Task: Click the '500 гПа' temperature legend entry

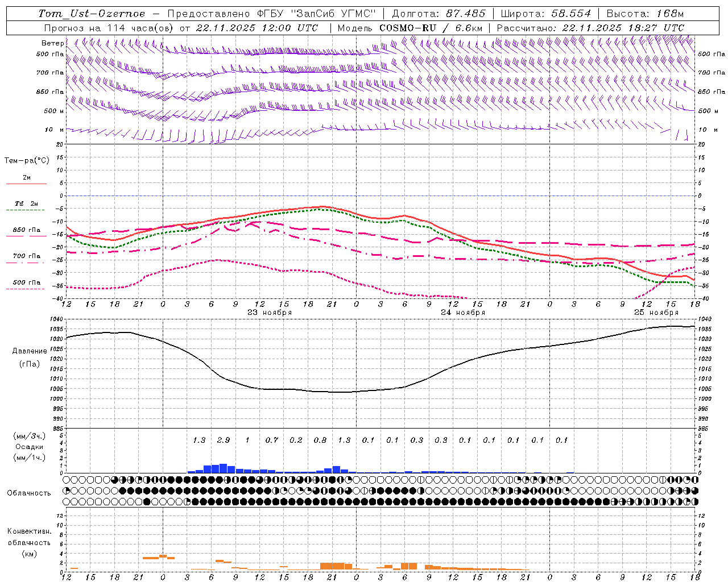Action: 27,282
